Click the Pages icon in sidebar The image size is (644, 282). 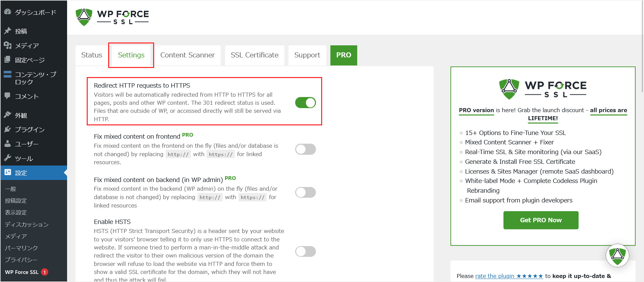click(x=7, y=60)
